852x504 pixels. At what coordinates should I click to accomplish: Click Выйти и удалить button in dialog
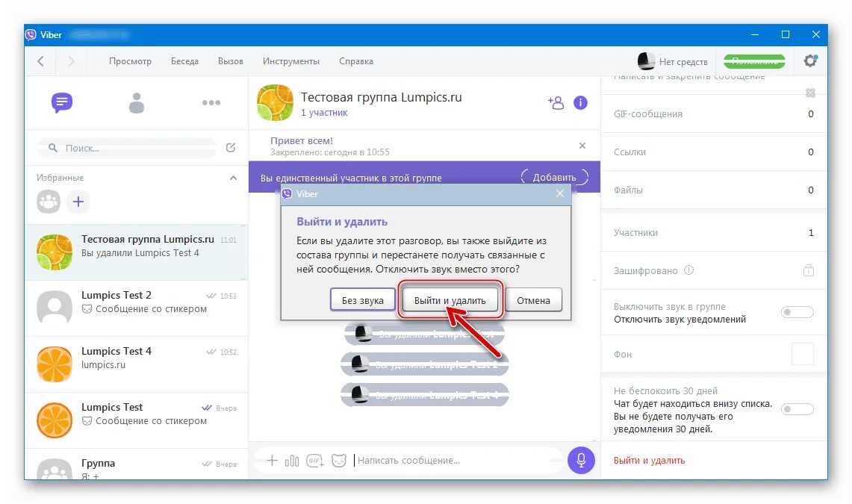[450, 300]
